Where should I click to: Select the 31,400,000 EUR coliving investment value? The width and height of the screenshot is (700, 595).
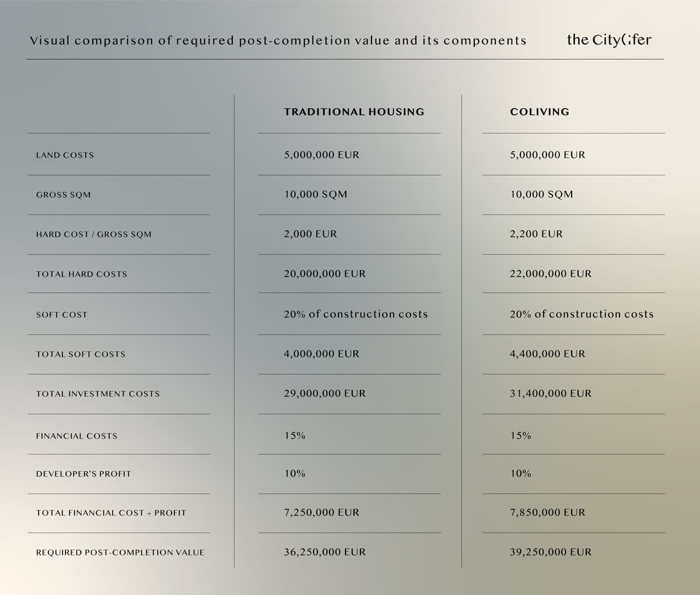pyautogui.click(x=551, y=393)
